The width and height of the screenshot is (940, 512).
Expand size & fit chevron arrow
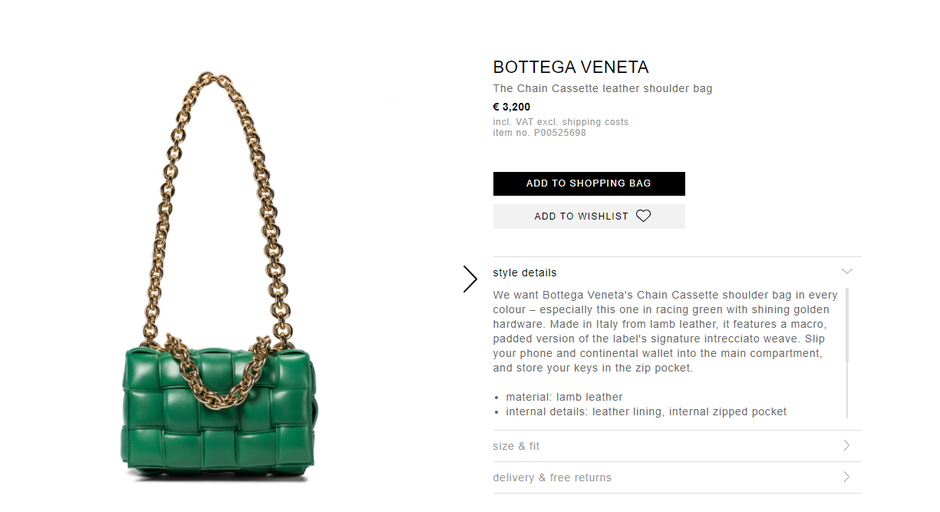coord(846,445)
